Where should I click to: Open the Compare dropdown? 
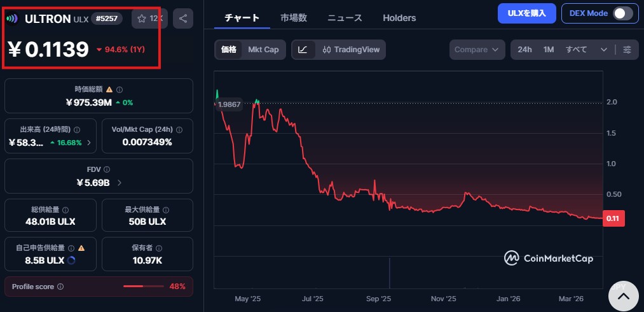(477, 50)
